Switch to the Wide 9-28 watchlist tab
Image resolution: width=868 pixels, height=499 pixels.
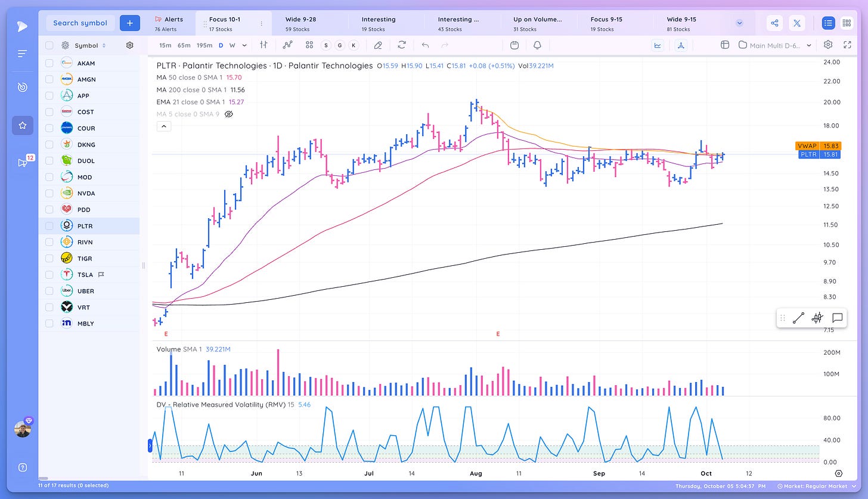(x=309, y=23)
